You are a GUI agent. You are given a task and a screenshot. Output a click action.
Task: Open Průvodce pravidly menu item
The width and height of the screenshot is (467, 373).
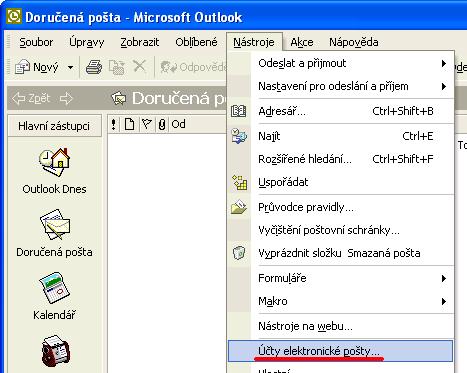point(341,207)
